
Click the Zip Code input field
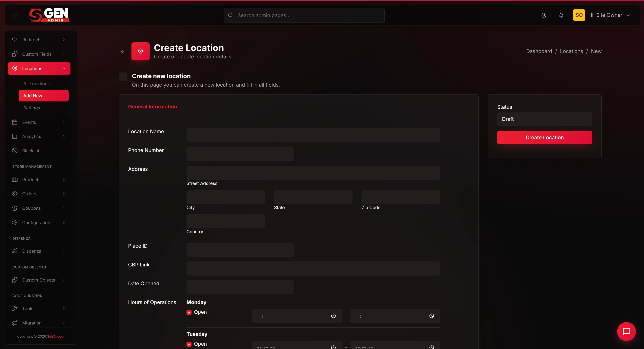click(400, 197)
